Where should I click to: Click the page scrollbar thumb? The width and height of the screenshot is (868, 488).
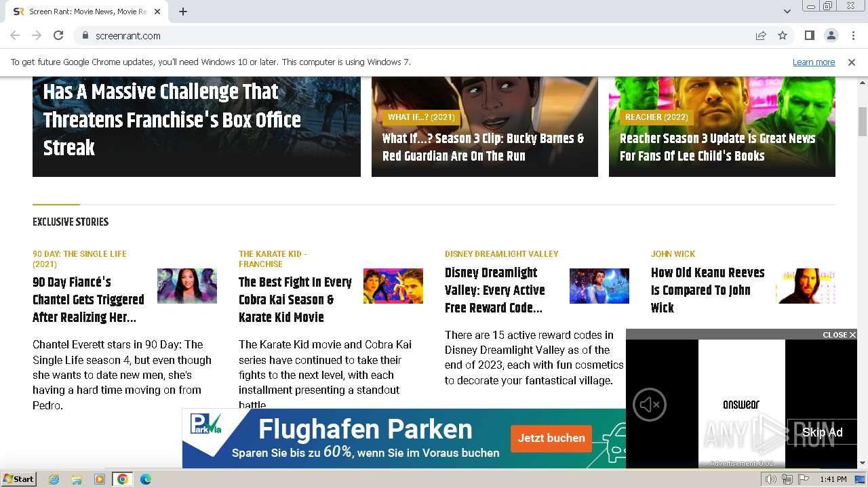863,122
